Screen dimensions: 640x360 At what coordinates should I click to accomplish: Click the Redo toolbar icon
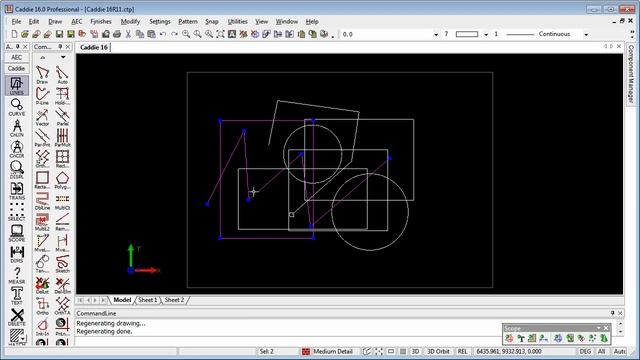tap(174, 34)
